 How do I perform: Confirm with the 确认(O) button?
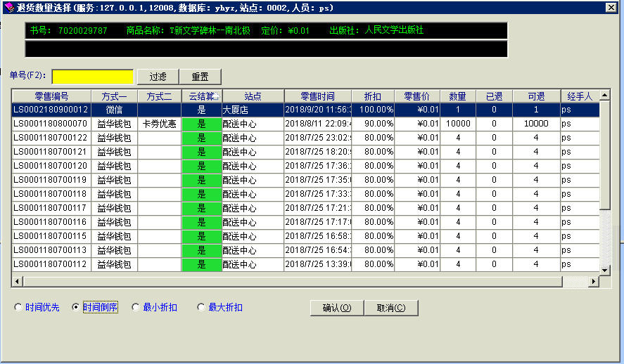pos(336,308)
